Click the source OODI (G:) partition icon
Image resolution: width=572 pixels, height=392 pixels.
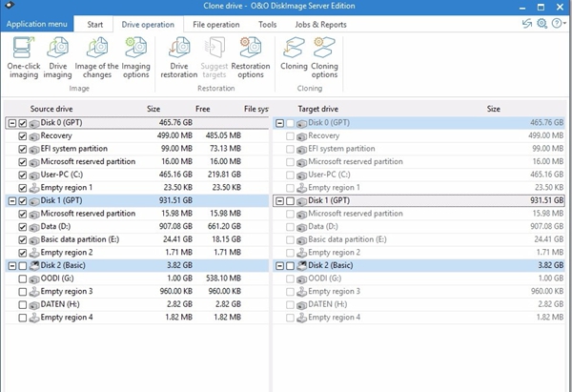pos(34,279)
